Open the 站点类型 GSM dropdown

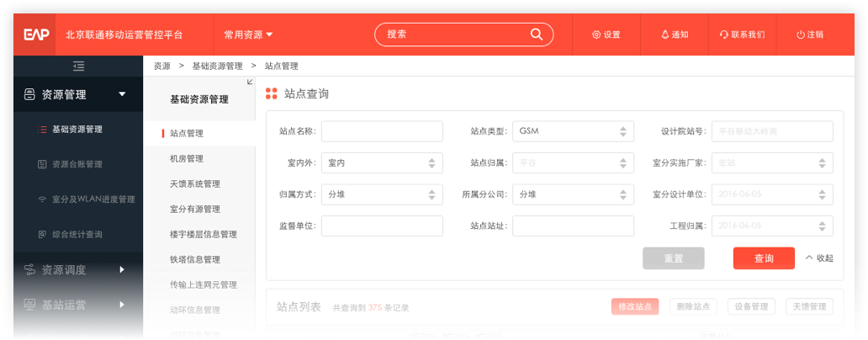coord(573,131)
